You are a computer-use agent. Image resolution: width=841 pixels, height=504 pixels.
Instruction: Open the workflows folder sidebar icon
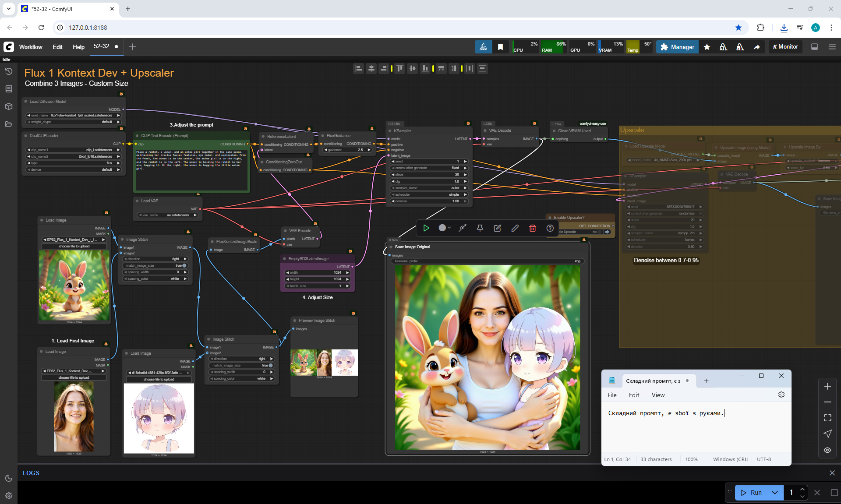[8, 124]
